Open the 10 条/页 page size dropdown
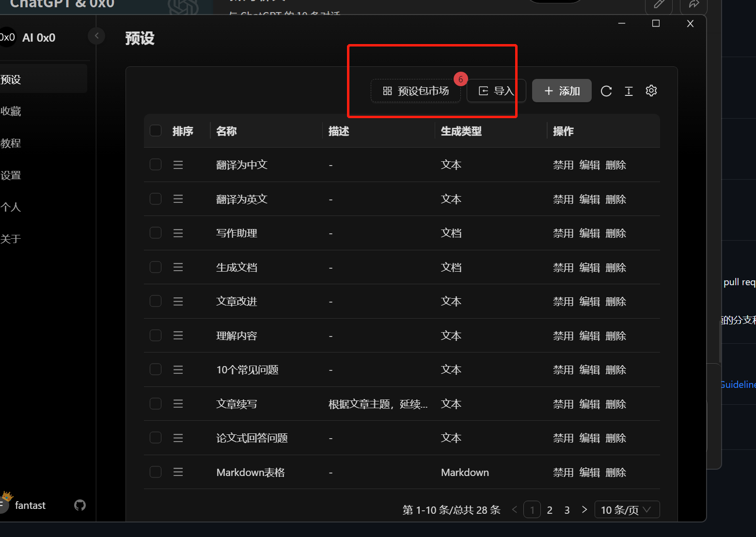 [x=627, y=509]
